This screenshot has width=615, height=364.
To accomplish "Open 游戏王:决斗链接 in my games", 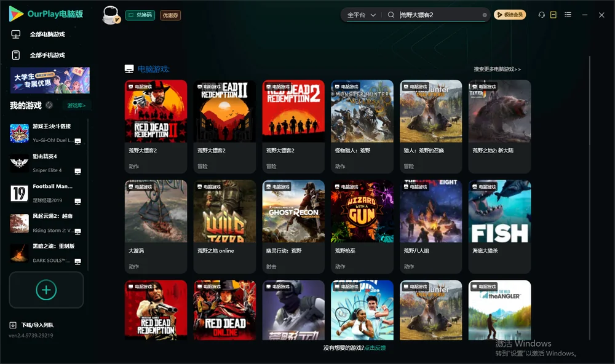I will tap(45, 133).
